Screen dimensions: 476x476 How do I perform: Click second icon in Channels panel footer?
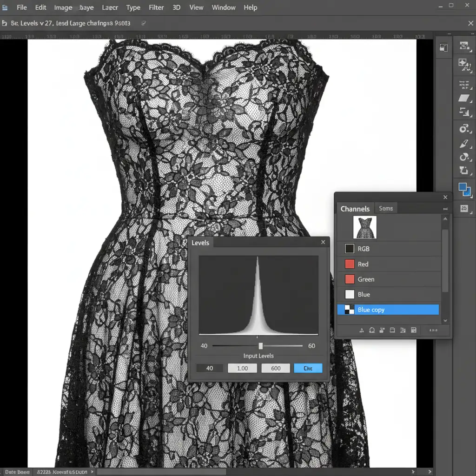pyautogui.click(x=371, y=330)
